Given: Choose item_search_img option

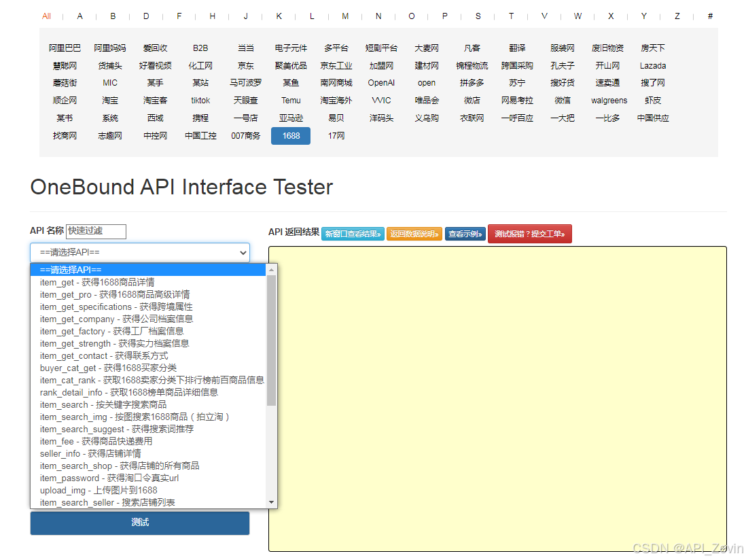Looking at the screenshot, I should (148, 417).
